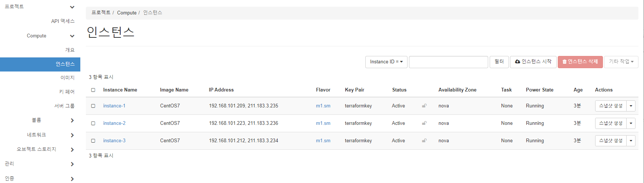Click 스냅샷 생성 for instance-1
Viewport: 644px width, 183px height.
point(611,106)
